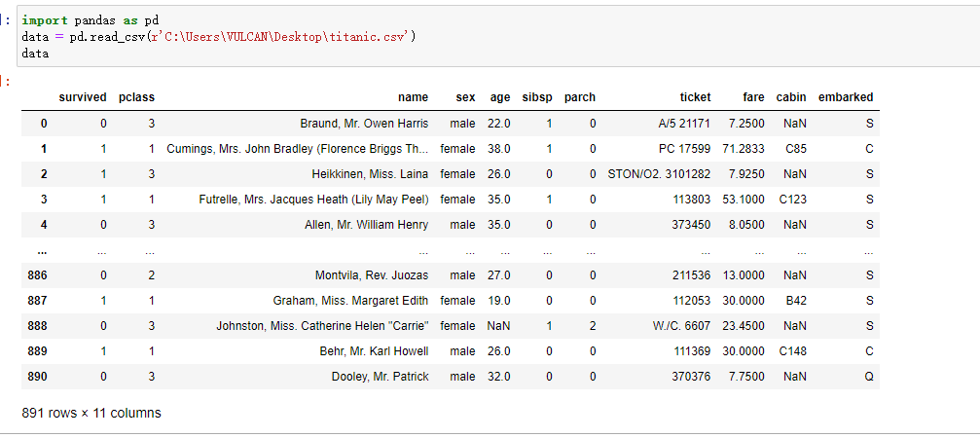The height and width of the screenshot is (438, 980).
Task: Click the 'cabin' column header
Action: (791, 97)
